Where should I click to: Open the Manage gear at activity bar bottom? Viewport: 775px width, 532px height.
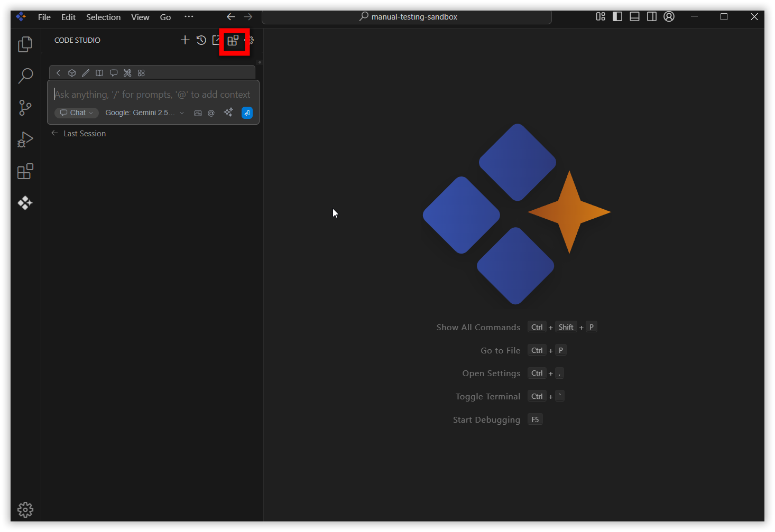(x=25, y=509)
